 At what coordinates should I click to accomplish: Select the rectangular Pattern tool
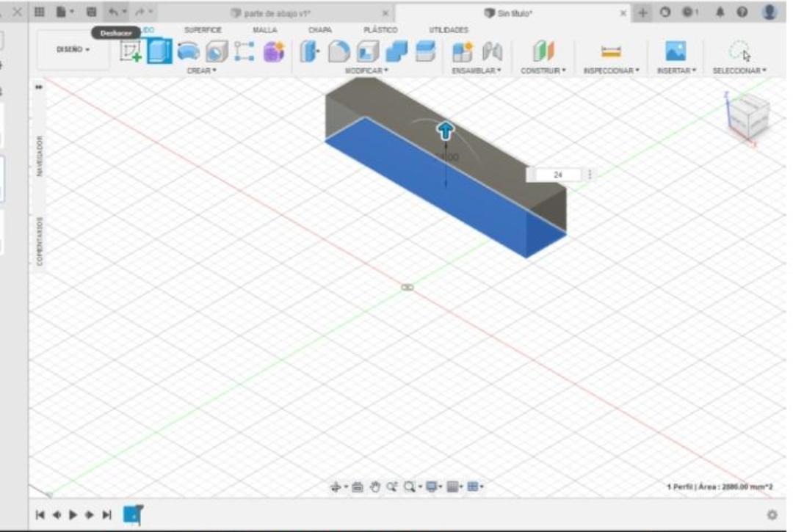[245, 51]
